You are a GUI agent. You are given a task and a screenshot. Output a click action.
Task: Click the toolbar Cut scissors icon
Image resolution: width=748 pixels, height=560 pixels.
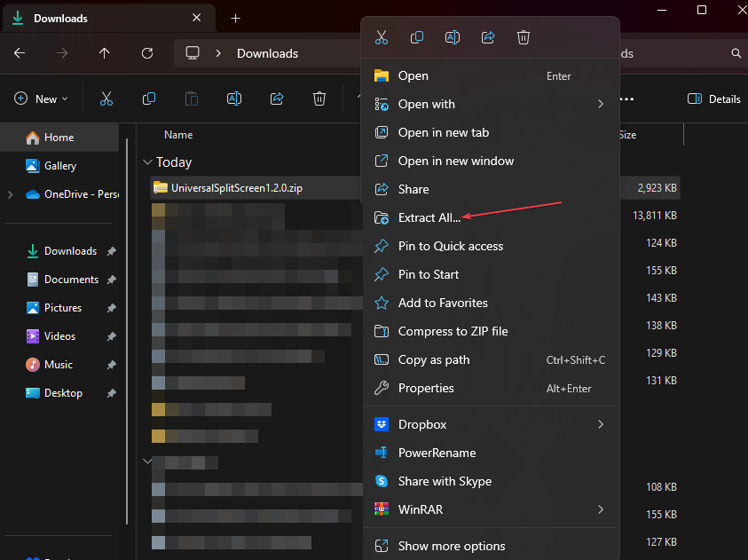coord(106,99)
